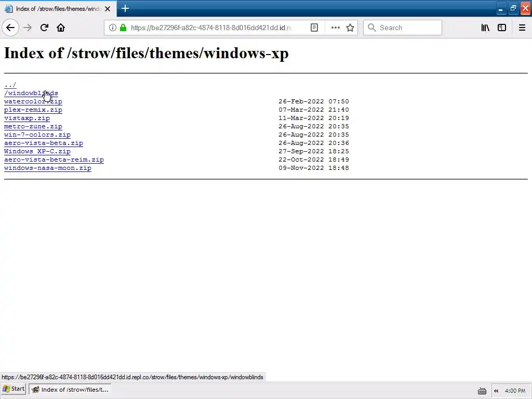
Task: Click the address bar URL field
Action: click(x=211, y=28)
